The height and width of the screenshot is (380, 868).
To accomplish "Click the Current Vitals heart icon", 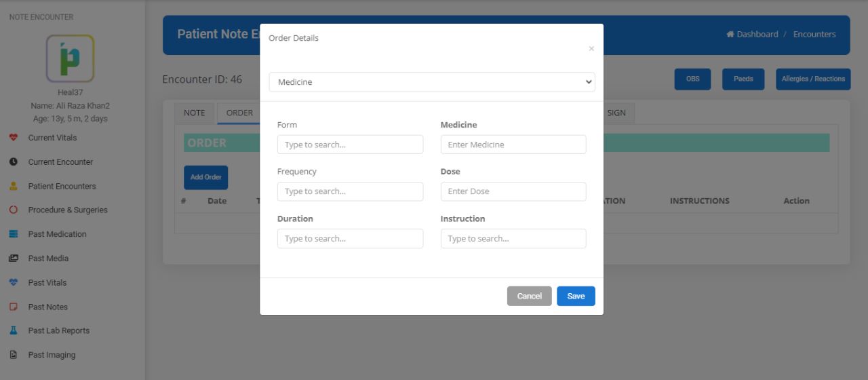I will [x=14, y=138].
